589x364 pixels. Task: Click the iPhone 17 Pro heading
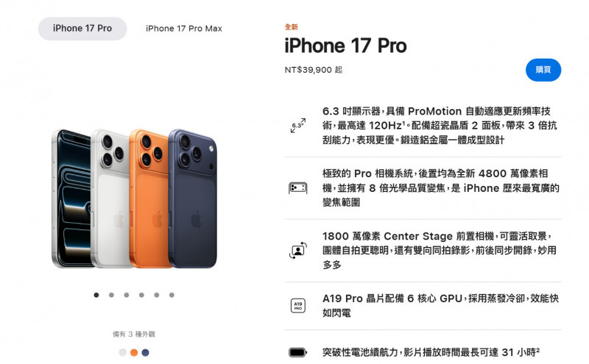[x=345, y=46]
